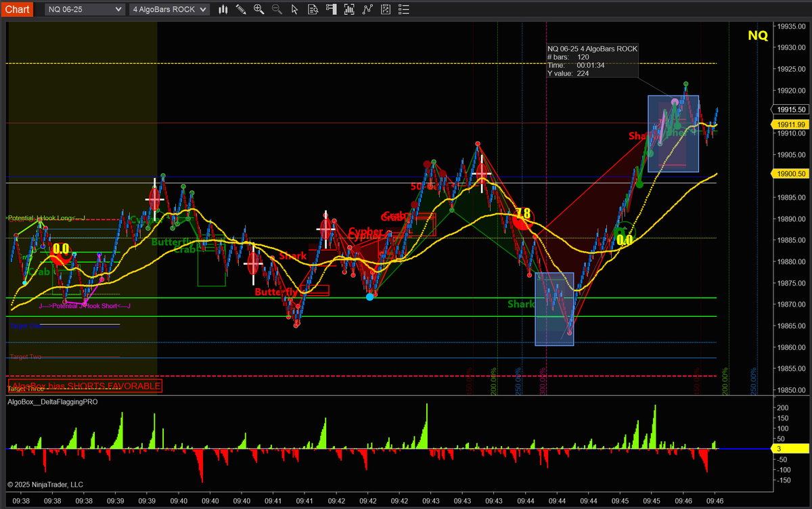Viewport: 812px width, 509px height.
Task: Click the 200 delta scale label
Action: (783, 408)
